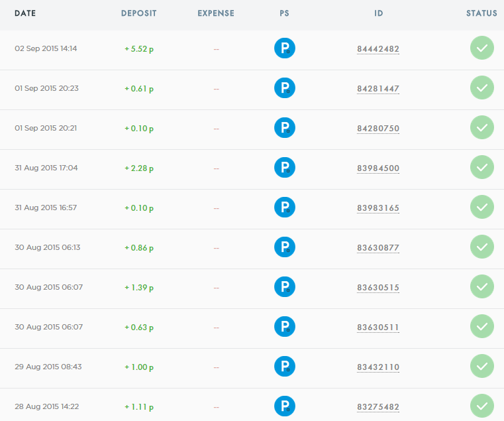Screen dimensions: 504x421
Task: Select the date 31 Aug 2015 17:04
Action: click(46, 168)
